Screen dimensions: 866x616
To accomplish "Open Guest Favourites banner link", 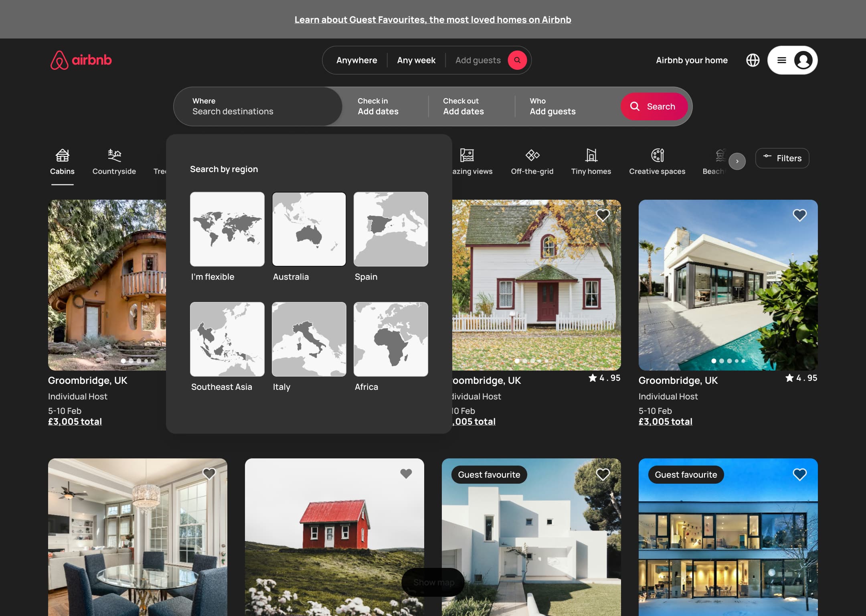I will [433, 20].
